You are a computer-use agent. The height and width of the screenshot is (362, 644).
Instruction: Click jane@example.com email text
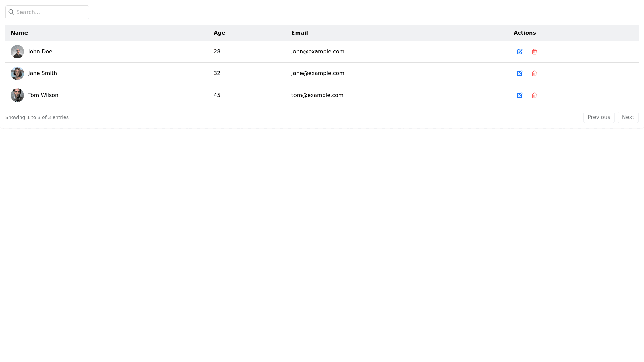coord(318,73)
